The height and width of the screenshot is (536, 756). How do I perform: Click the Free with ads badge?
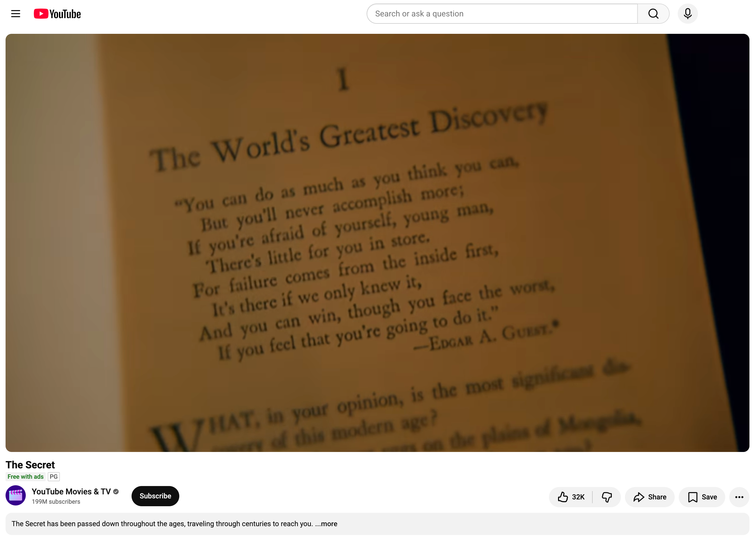[26, 477]
